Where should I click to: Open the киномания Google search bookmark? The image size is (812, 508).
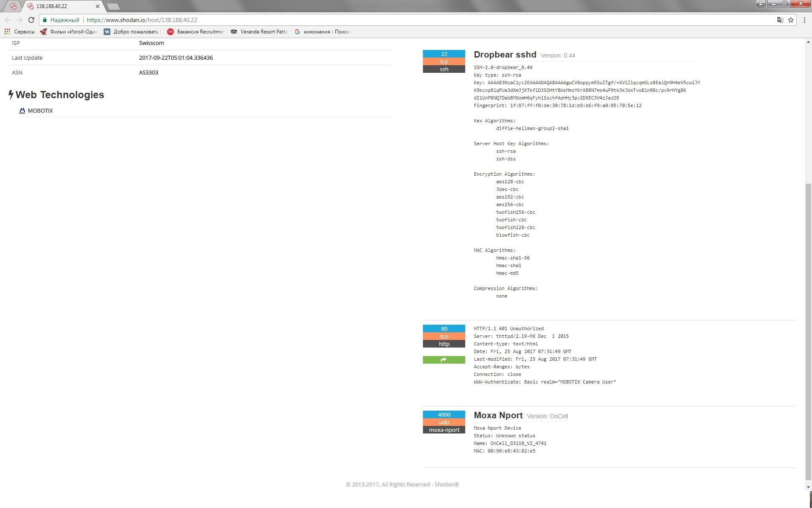point(323,32)
